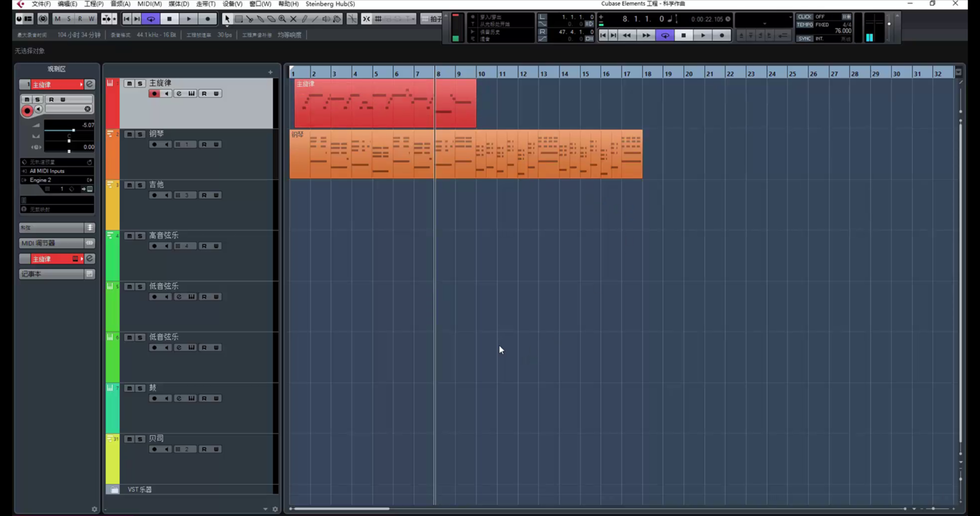
Task: Select the Zoom magnifier tool
Action: point(282,19)
